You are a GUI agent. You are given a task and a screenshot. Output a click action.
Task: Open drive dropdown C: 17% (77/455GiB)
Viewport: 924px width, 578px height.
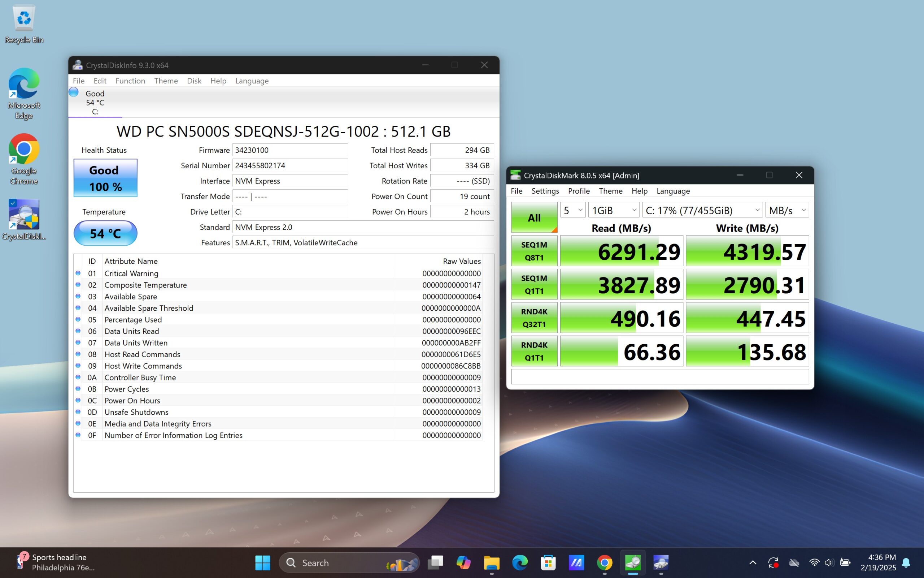pyautogui.click(x=702, y=210)
